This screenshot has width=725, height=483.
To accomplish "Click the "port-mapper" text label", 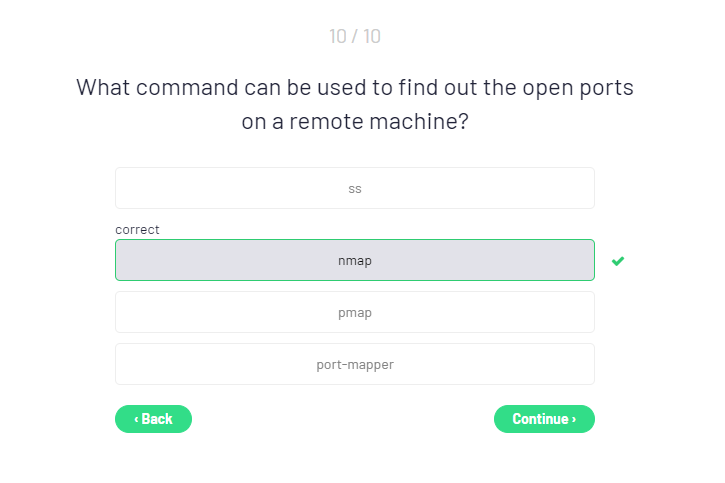I will (x=355, y=365).
